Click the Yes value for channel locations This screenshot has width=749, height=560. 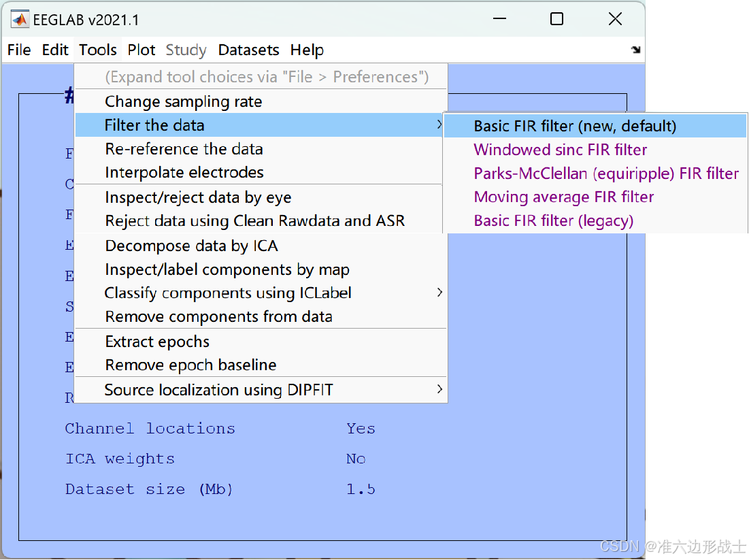tap(361, 429)
